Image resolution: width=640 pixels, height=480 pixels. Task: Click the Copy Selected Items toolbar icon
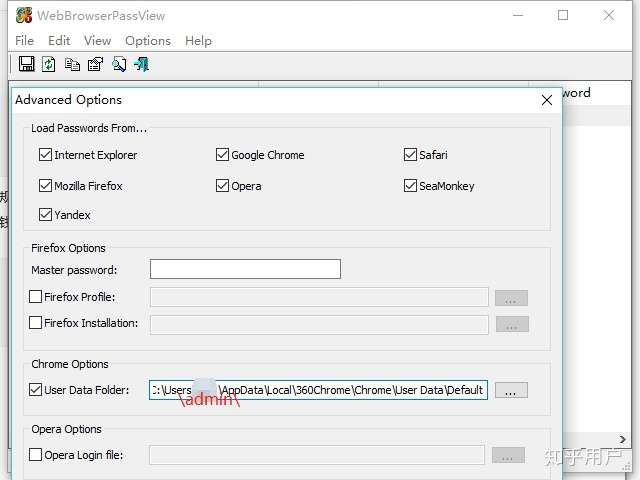click(x=72, y=64)
